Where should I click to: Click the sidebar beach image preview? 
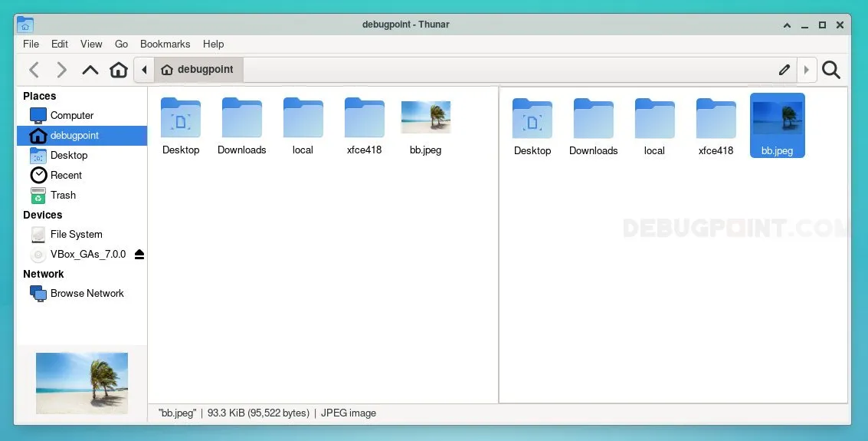coord(82,383)
